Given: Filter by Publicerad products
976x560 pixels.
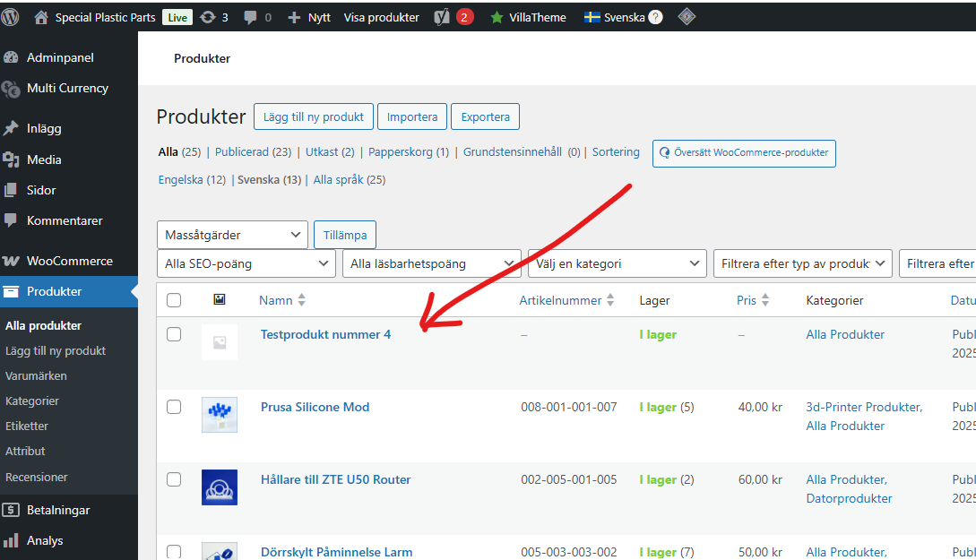Looking at the screenshot, I should pos(241,151).
